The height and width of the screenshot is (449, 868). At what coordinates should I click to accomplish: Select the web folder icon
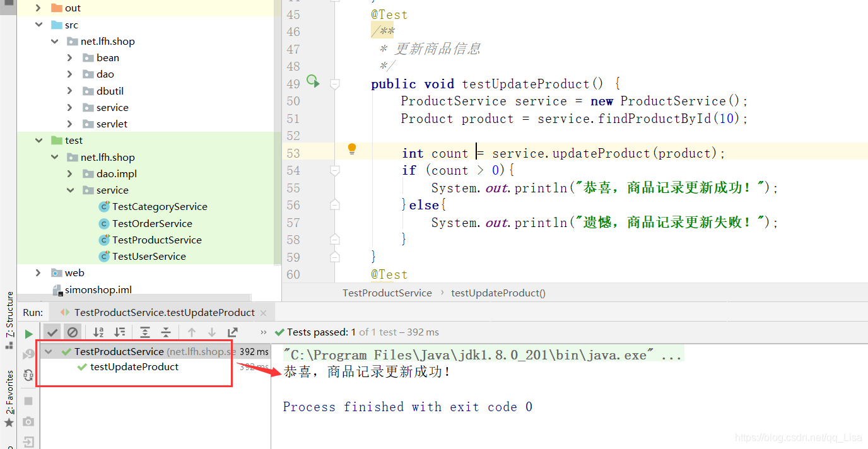[x=56, y=272]
